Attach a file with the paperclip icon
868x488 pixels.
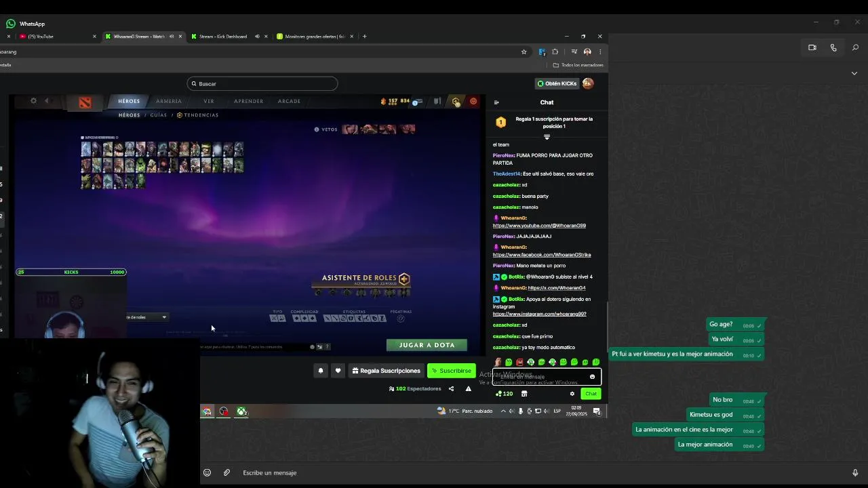click(x=226, y=472)
